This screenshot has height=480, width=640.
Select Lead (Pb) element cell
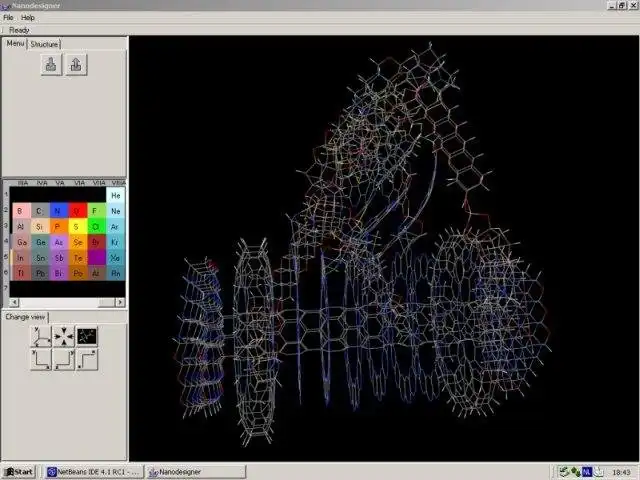(x=40, y=273)
